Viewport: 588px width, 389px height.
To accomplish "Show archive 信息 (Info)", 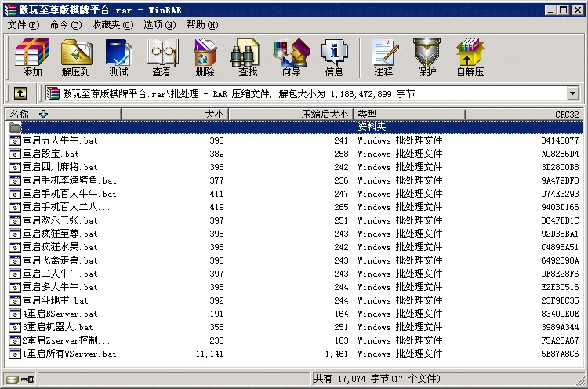I will (x=334, y=57).
